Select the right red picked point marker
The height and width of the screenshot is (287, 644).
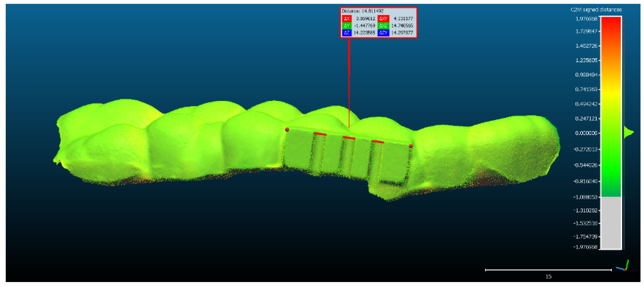411,146
